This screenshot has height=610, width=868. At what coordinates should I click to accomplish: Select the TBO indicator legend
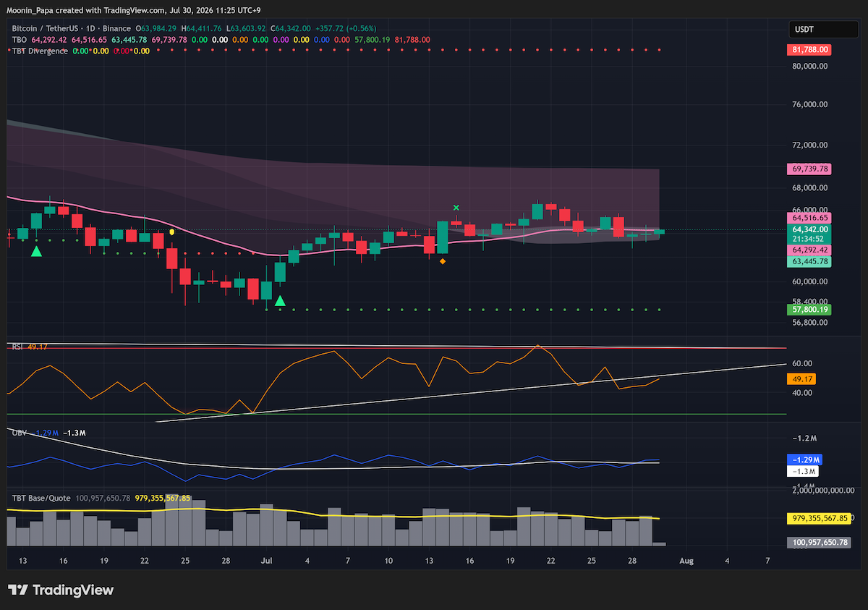coord(20,40)
